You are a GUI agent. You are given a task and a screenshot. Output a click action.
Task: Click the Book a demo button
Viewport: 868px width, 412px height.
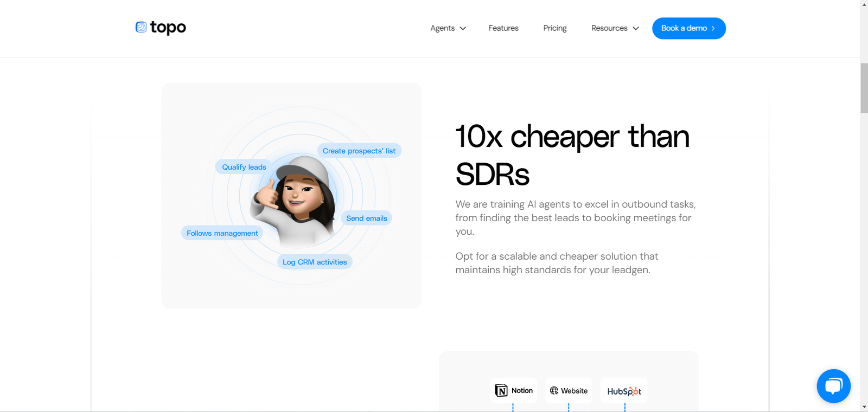click(x=689, y=28)
